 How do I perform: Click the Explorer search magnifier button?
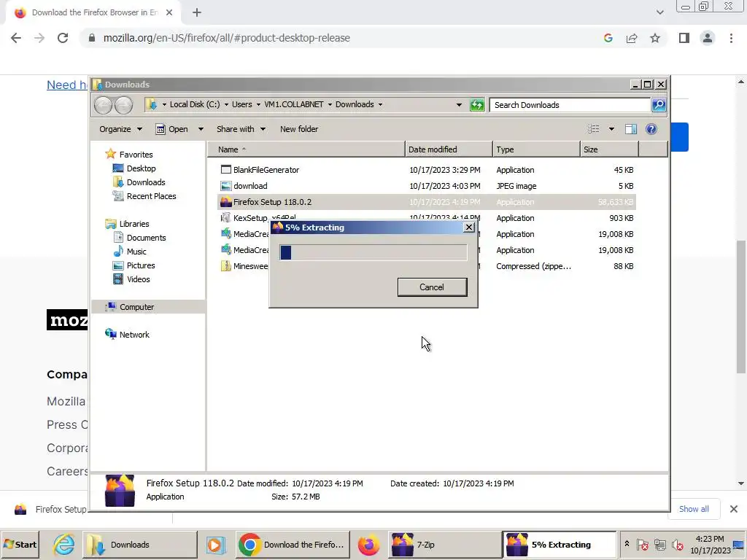(x=659, y=105)
